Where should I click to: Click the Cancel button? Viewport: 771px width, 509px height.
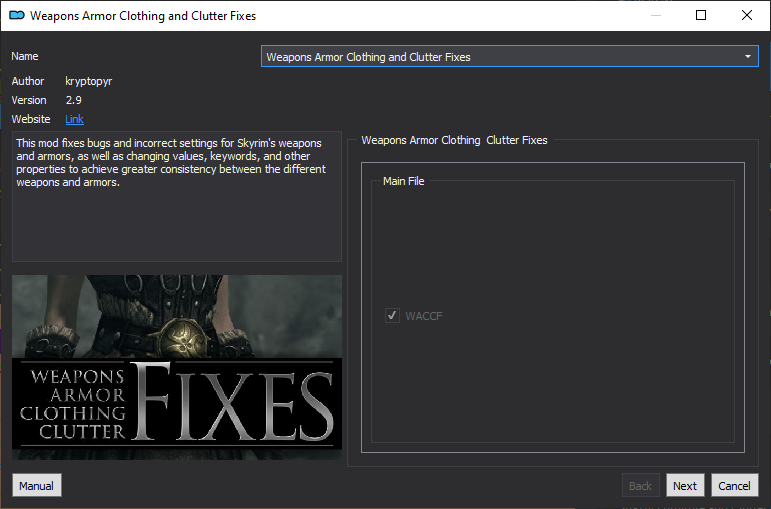point(735,485)
